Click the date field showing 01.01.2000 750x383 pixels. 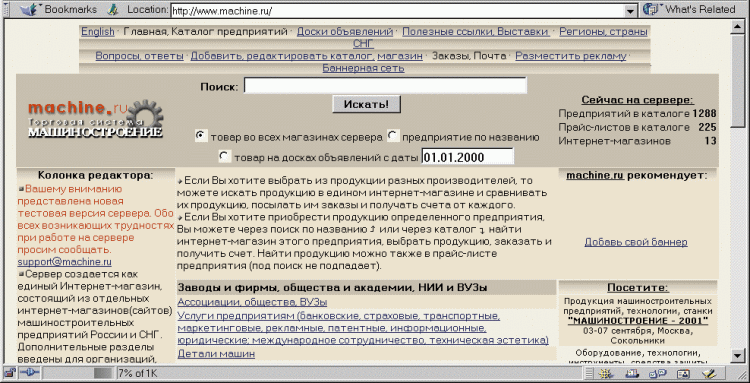tap(467, 156)
